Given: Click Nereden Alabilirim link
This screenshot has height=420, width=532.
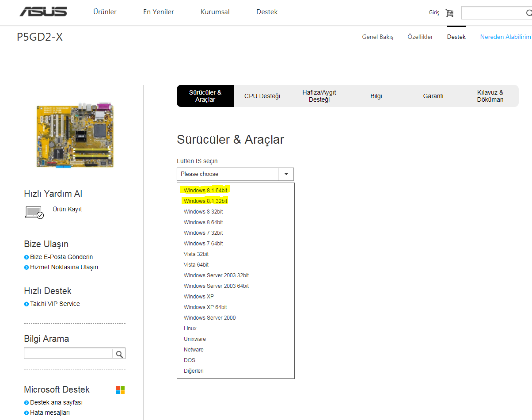Looking at the screenshot, I should point(505,37).
